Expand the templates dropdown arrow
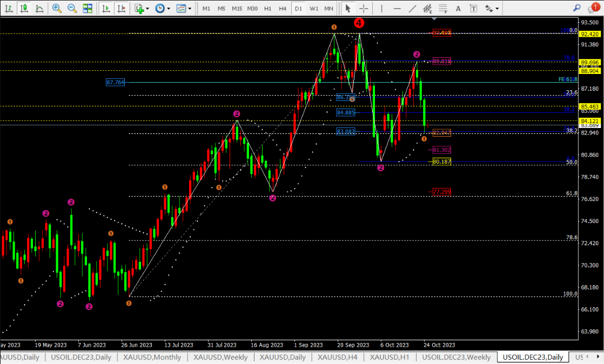The height and width of the screenshot is (364, 604). tap(190, 9)
